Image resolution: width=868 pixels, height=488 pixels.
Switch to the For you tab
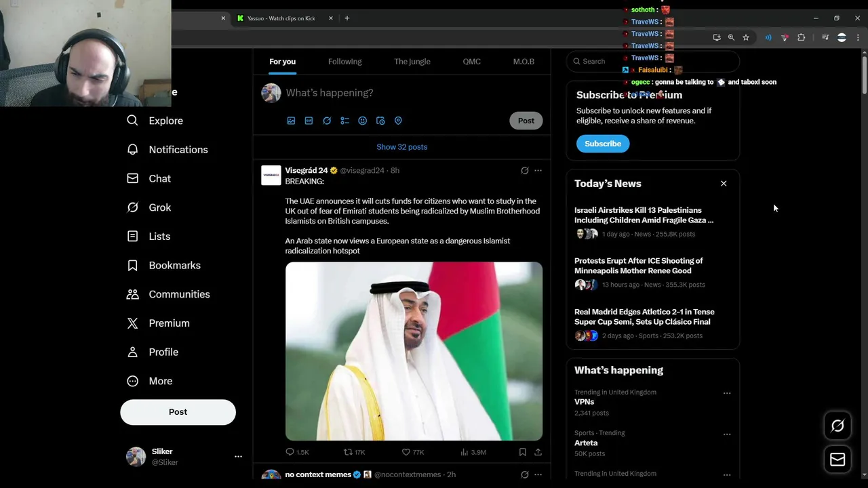(282, 62)
